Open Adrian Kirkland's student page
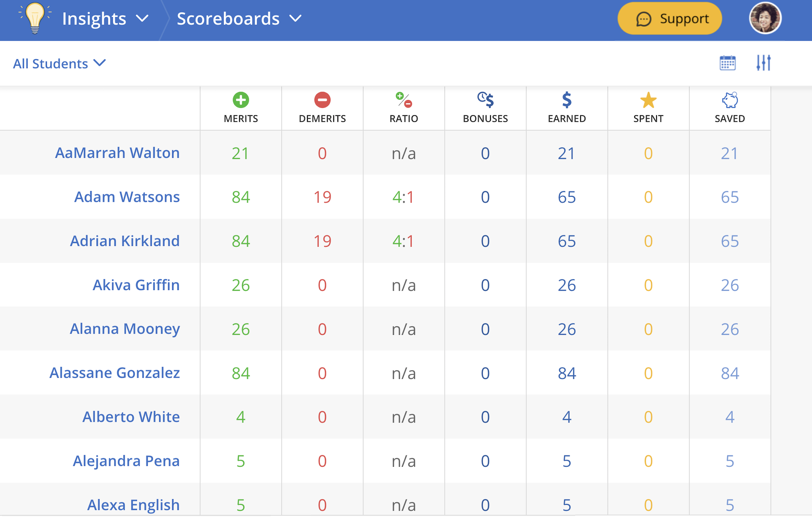 tap(125, 241)
